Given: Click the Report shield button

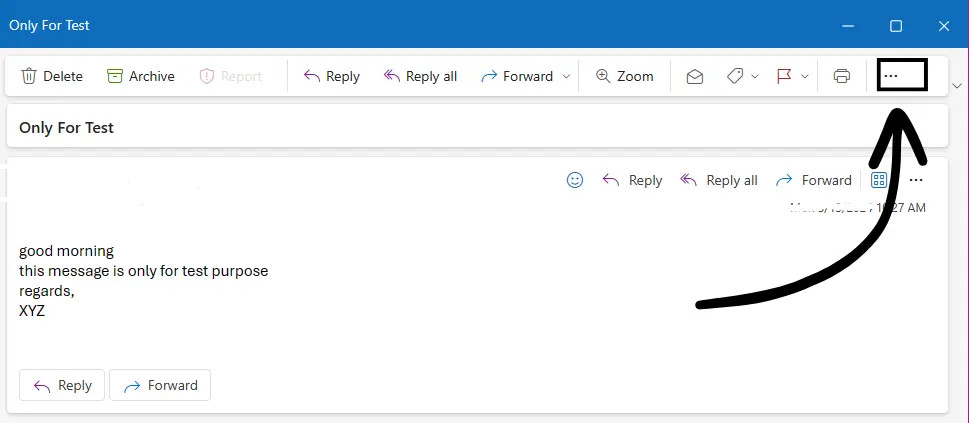Looking at the screenshot, I should [x=231, y=76].
